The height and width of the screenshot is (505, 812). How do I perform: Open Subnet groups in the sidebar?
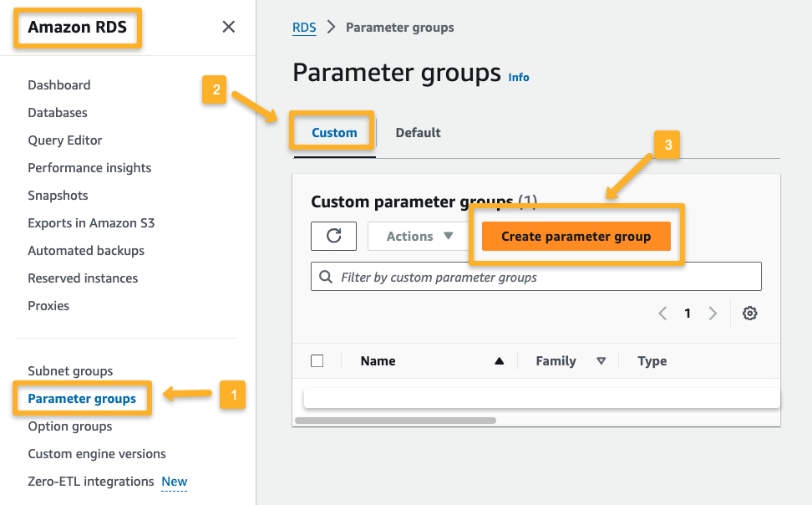coord(70,371)
